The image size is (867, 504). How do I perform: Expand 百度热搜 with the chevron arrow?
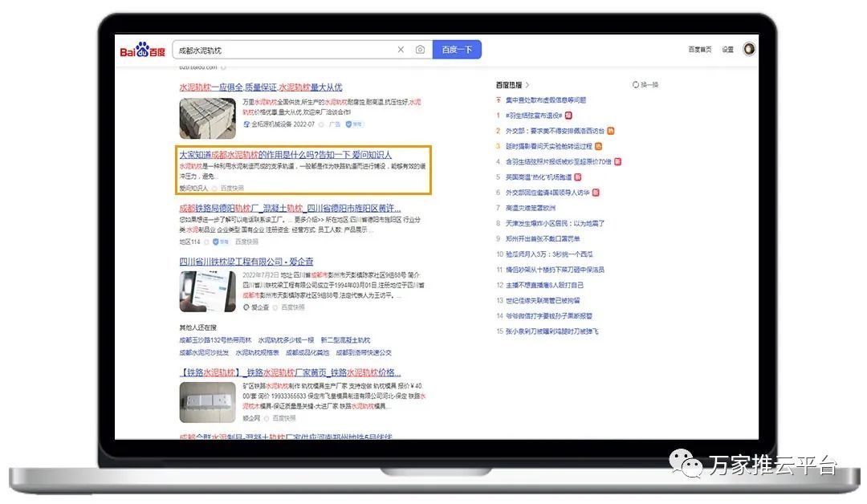(x=528, y=84)
